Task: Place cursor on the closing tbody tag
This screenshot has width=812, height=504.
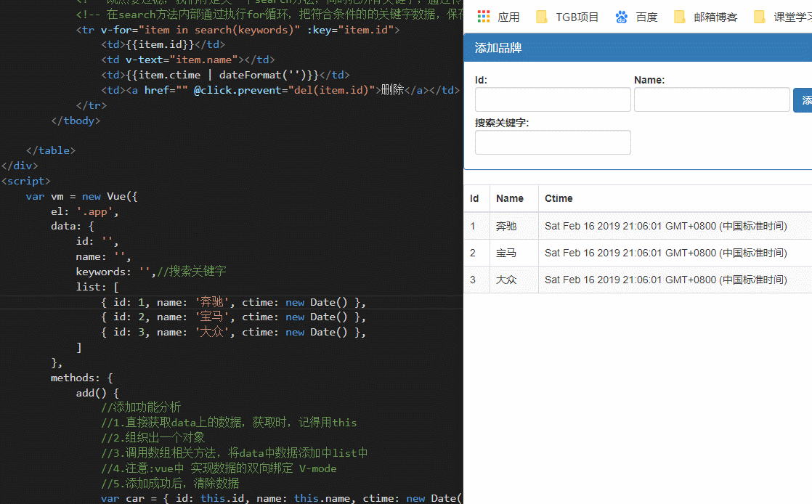Action: point(76,121)
